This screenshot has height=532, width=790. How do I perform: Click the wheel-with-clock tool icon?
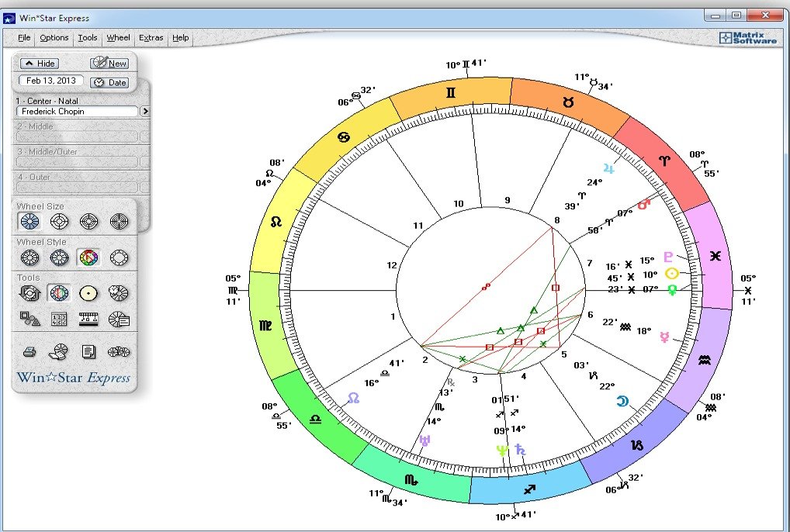coord(119,293)
